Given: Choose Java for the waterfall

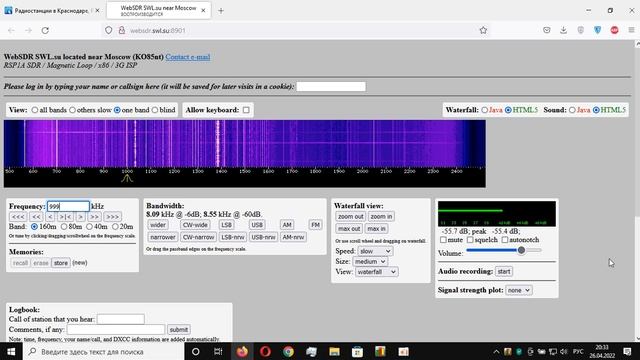Looking at the screenshot, I should click(x=484, y=110).
